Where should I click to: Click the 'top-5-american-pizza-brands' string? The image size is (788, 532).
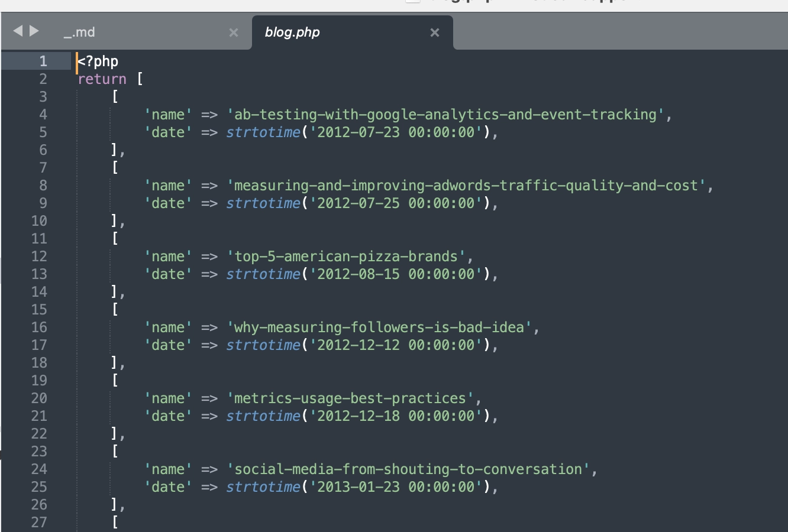click(346, 256)
